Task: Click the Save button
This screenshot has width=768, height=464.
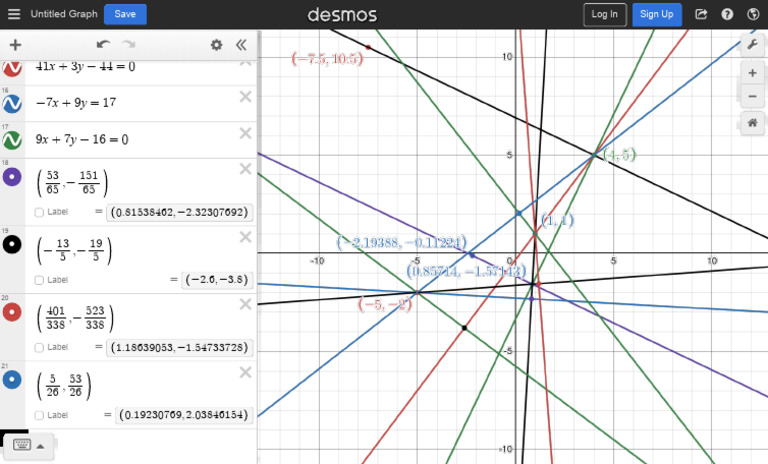Action: (125, 14)
